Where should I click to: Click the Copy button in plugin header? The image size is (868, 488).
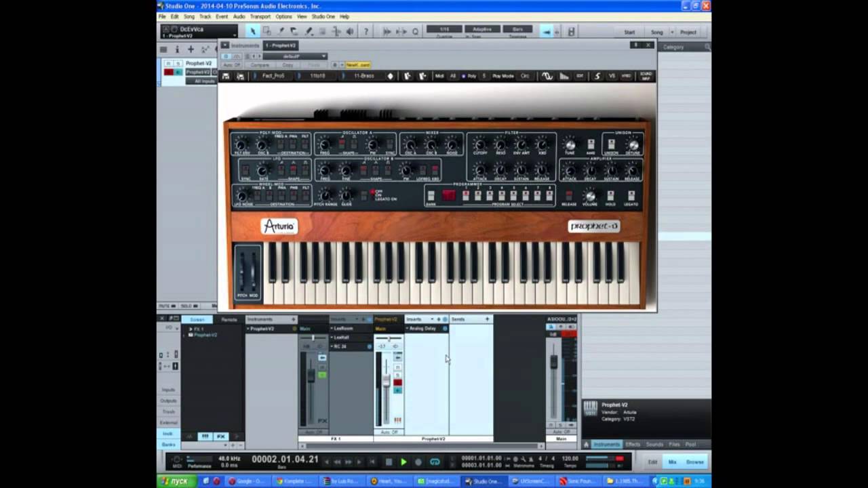click(288, 65)
